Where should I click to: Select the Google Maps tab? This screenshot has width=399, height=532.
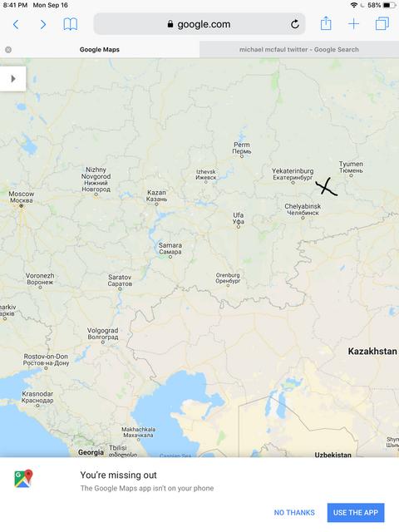coord(100,50)
